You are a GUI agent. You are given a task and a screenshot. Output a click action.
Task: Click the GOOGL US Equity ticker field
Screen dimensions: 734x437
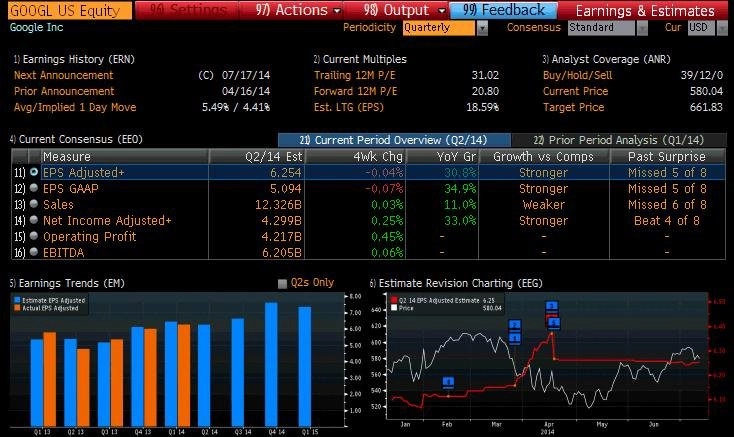pos(70,10)
